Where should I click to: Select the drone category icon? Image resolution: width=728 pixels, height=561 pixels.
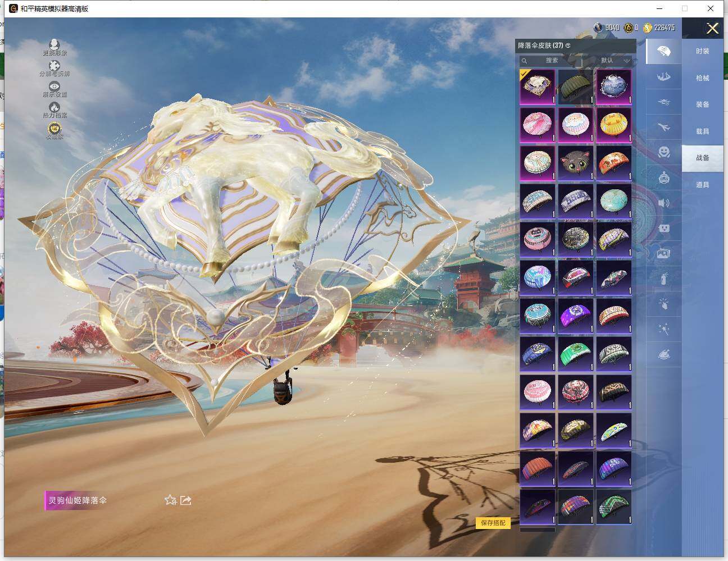click(x=663, y=103)
